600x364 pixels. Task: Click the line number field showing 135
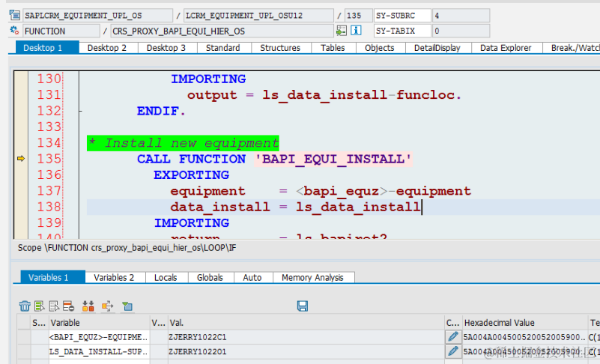point(359,16)
